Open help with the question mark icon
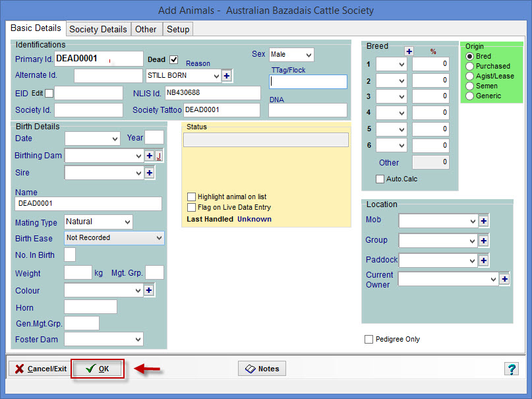The height and width of the screenshot is (399, 532). pos(512,369)
